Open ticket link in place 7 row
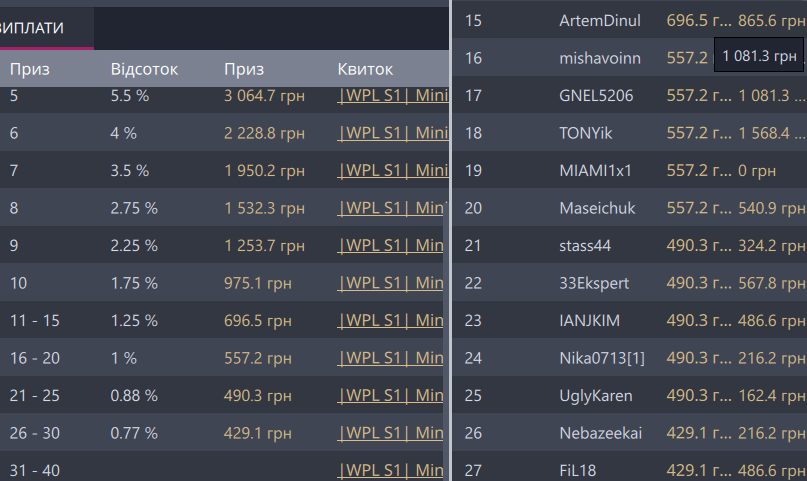807x481 pixels. point(392,170)
